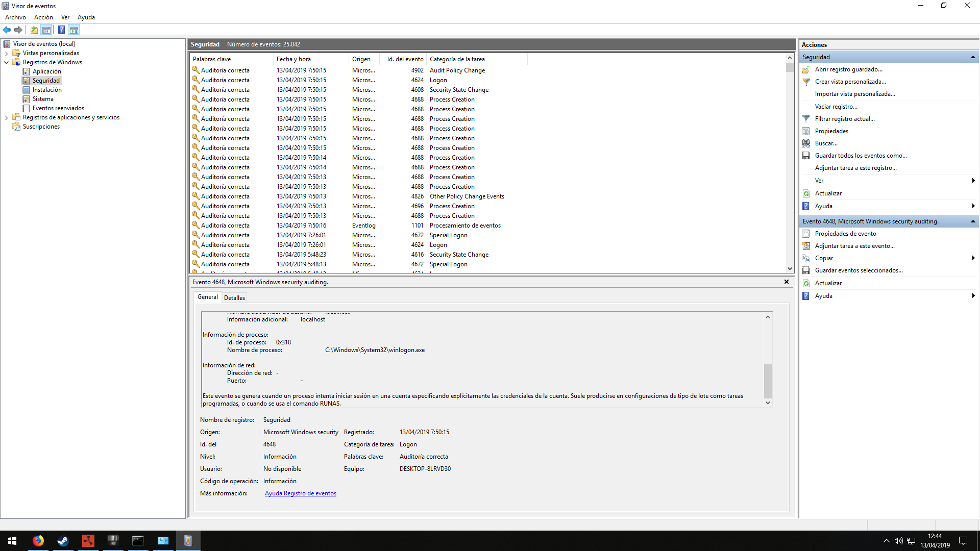Collapse the Seguridad actions section
Screen dimensions: 980x551
pos(973,57)
